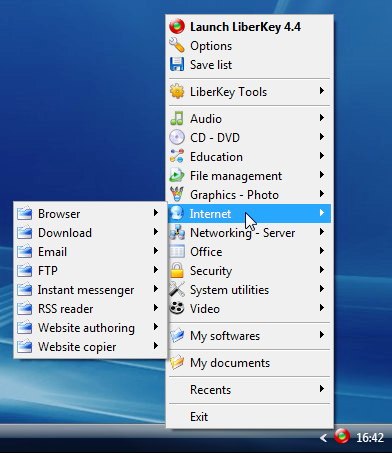392x453 pixels.
Task: Click the Website copier folder icon
Action: pos(25,346)
